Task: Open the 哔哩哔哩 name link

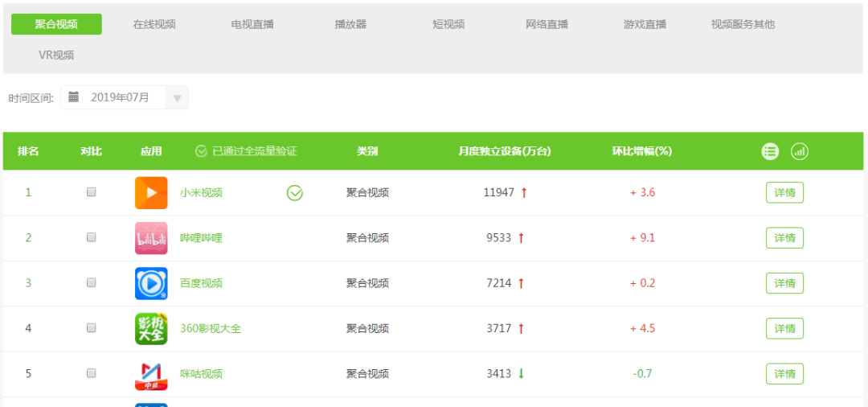Action: click(202, 238)
